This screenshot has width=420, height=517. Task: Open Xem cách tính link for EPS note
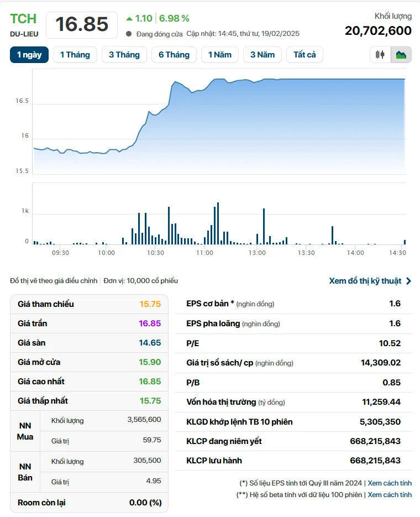(390, 483)
